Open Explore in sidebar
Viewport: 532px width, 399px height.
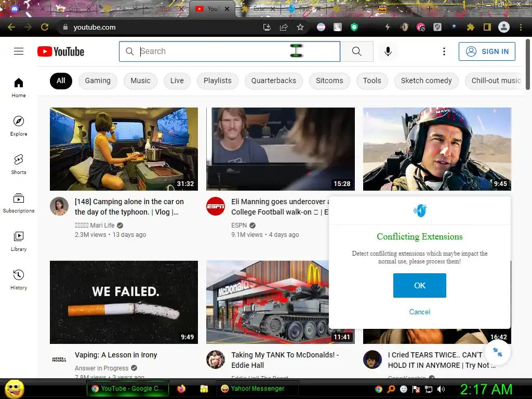19,126
